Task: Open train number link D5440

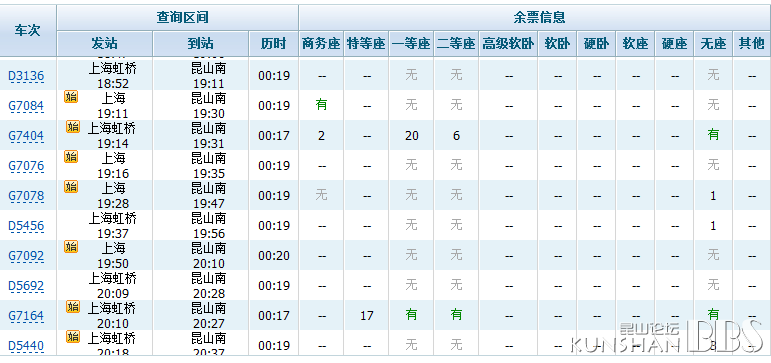Action: (x=26, y=346)
